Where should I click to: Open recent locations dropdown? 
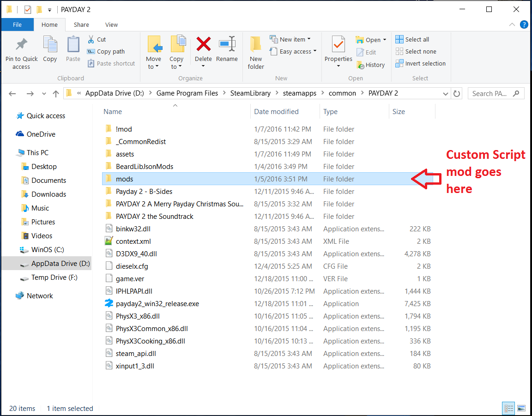(x=44, y=94)
